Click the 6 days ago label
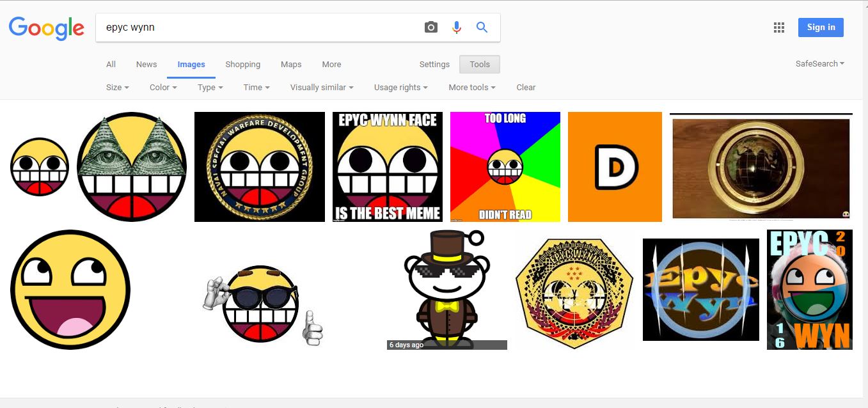The height and width of the screenshot is (408, 868). coord(406,345)
